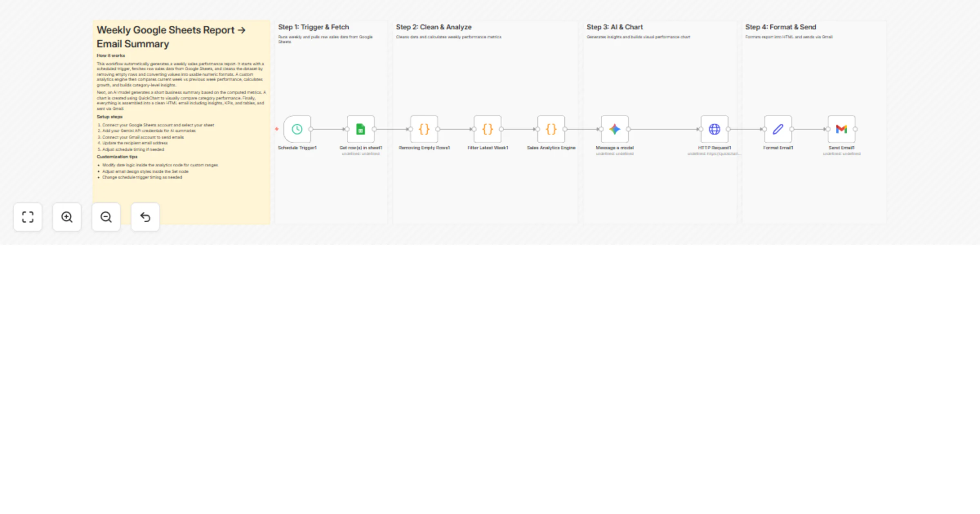Open the Get row(s) in sheet1 node
The image size is (980, 514).
click(361, 129)
